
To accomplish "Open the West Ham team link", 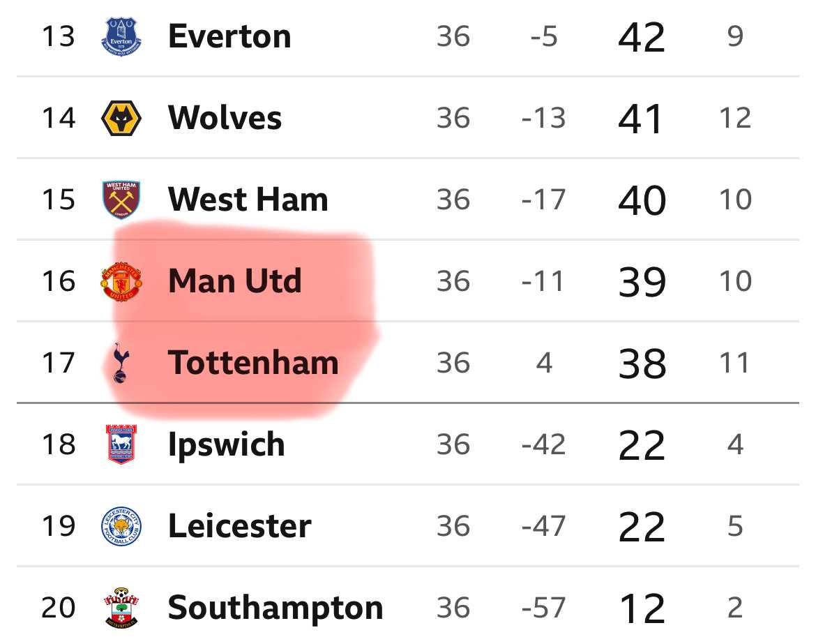I will 248,200.
